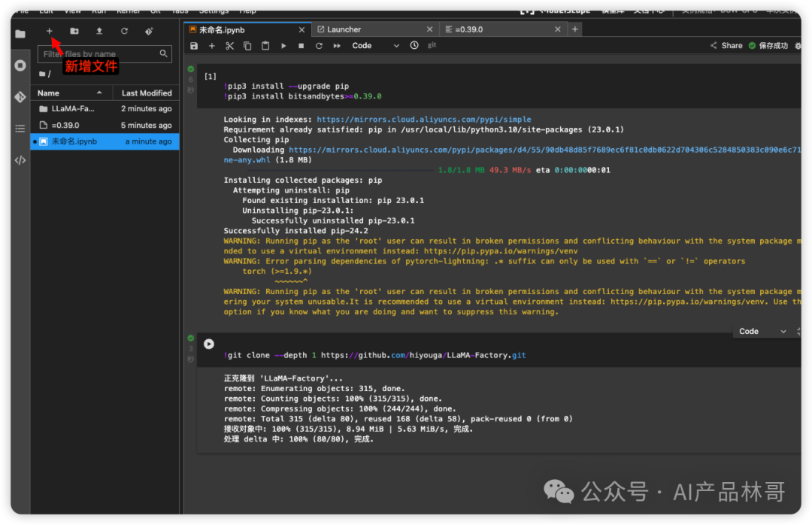Viewport: 812px width, 525px height.
Task: Insert a cell below with toolbar plus
Action: click(x=212, y=46)
